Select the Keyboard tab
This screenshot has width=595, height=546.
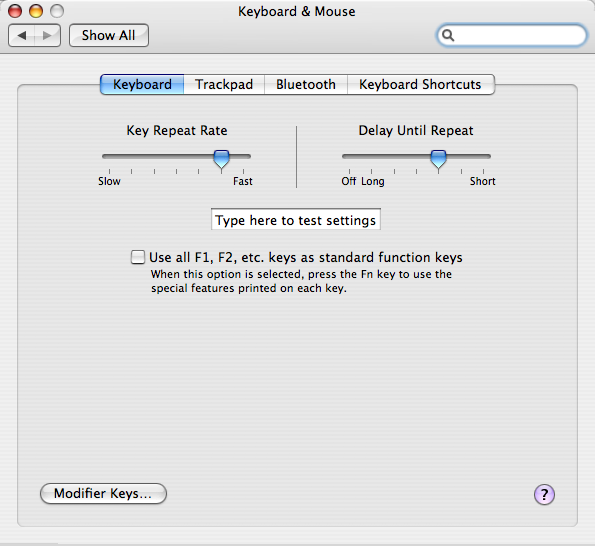click(x=142, y=84)
